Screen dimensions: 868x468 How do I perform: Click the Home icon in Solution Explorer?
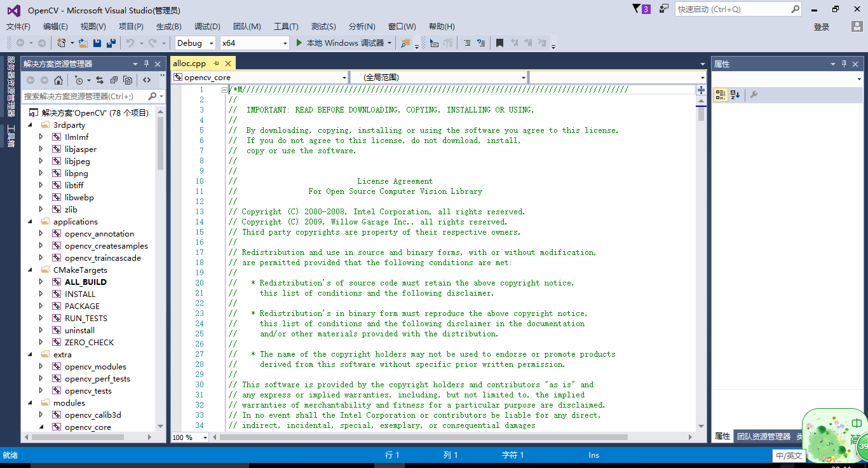(58, 80)
